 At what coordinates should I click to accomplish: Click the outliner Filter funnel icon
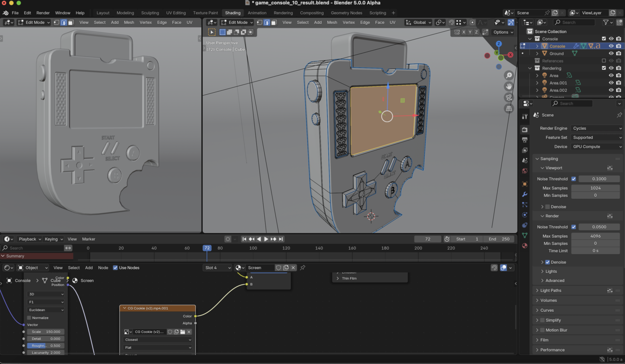click(x=606, y=22)
